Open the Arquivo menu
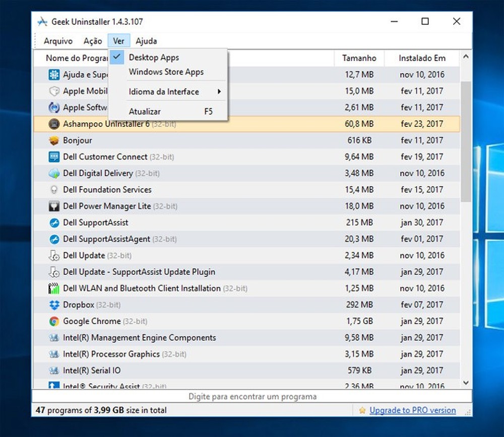Screen dimensions: 504x437 [x=58, y=41]
